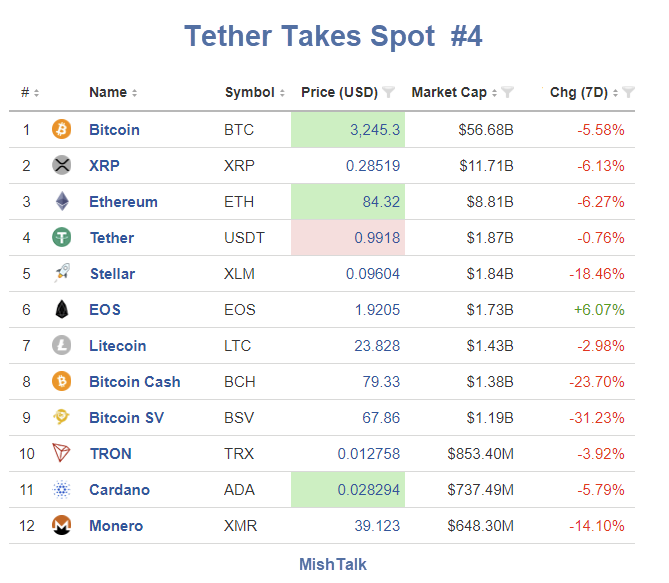
Task: Open the Price (USD) filter funnel
Action: click(x=389, y=93)
